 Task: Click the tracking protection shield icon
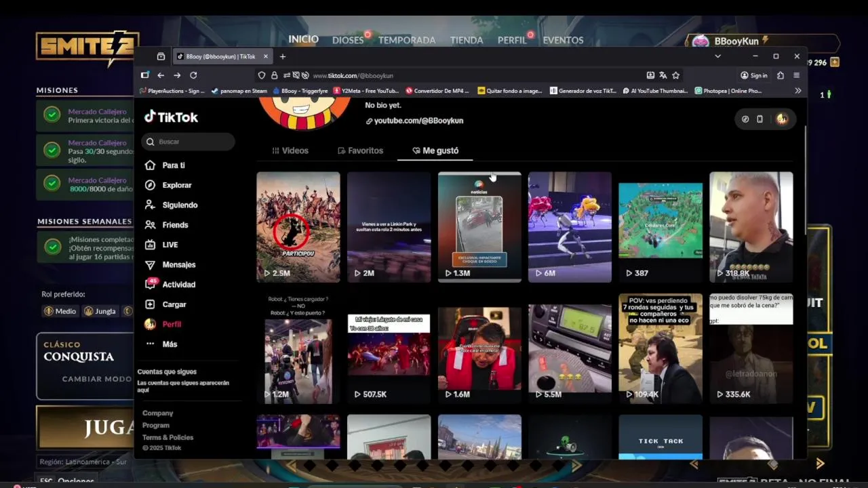tap(262, 75)
